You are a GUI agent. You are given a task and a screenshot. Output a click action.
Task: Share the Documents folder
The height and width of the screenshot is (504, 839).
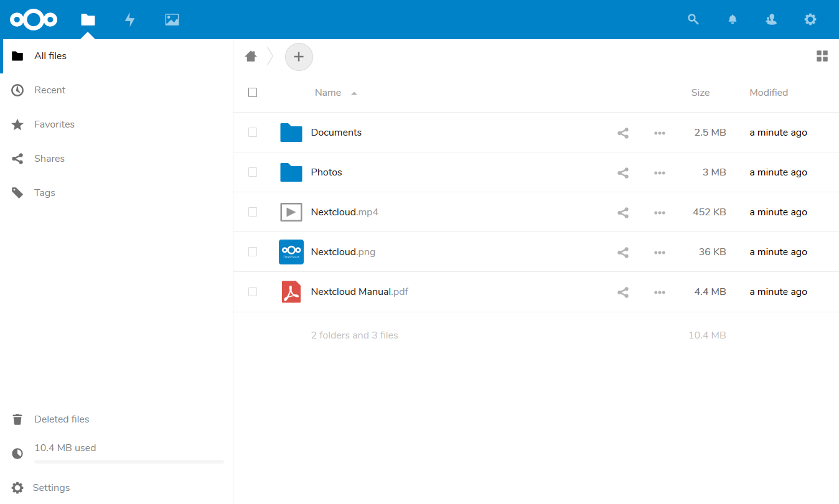click(623, 133)
